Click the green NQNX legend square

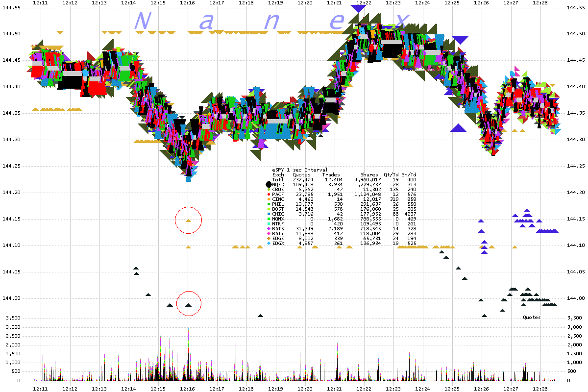tap(268, 219)
